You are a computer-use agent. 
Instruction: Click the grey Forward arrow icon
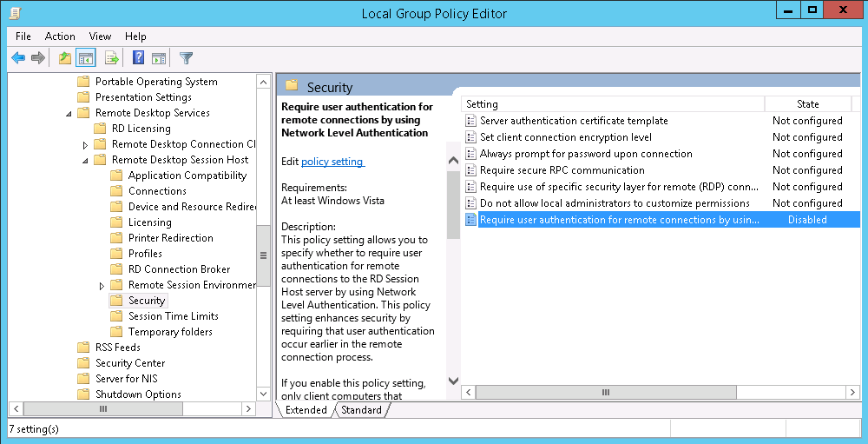(37, 57)
